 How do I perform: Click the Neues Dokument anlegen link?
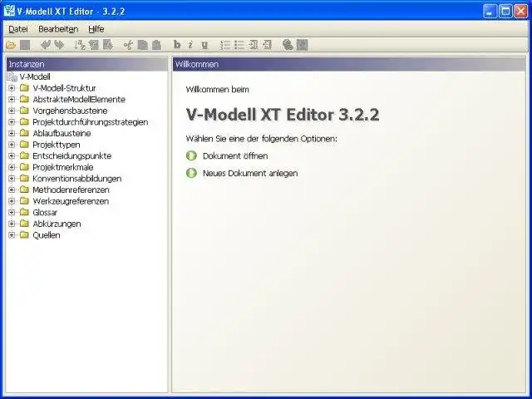pyautogui.click(x=250, y=173)
